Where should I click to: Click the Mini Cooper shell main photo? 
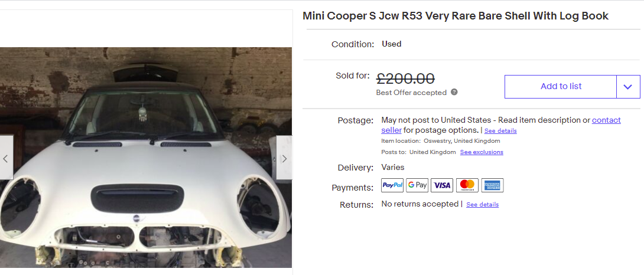click(x=146, y=158)
